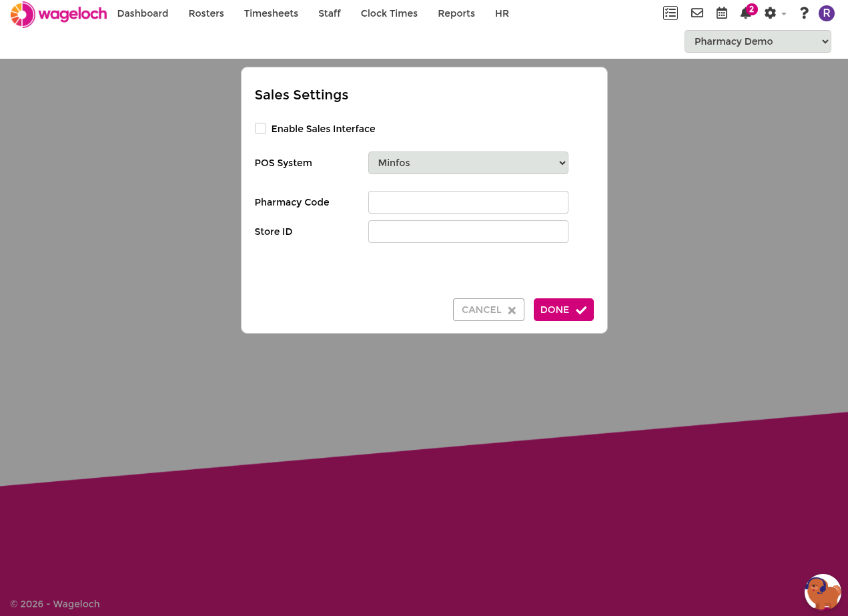Open the checklist tasks icon
Screen dimensions: 848x616
point(671,13)
